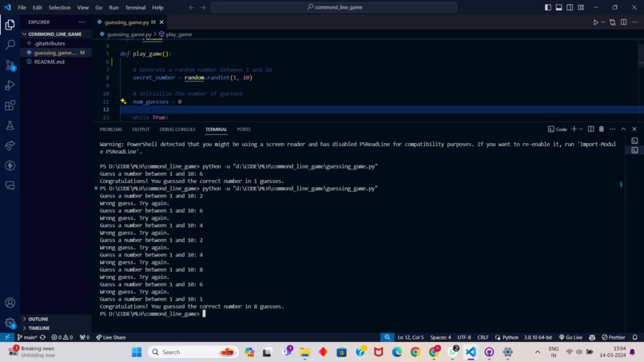Toggle Primary Side Bar layout button

[x=548, y=7]
